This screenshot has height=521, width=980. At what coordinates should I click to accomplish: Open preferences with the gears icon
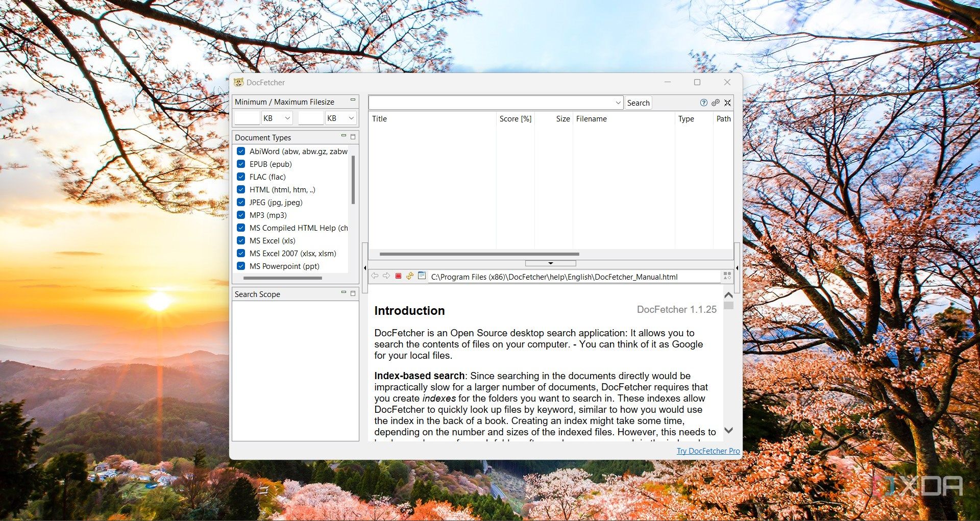pyautogui.click(x=716, y=103)
